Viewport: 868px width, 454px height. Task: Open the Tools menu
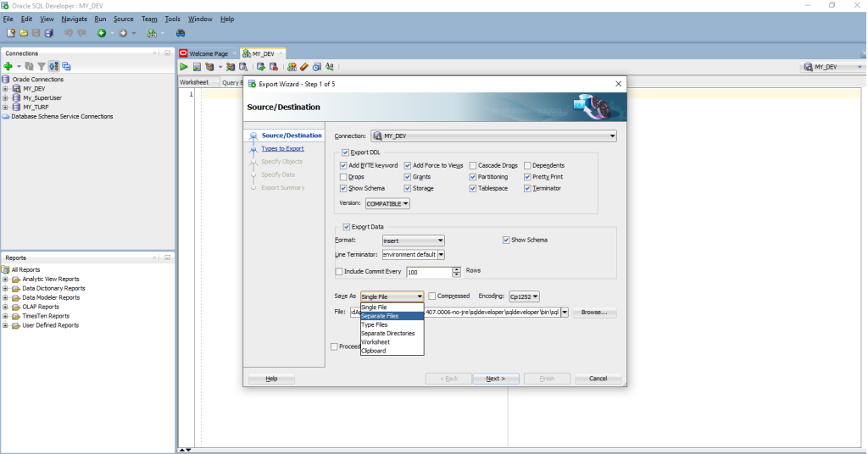tap(172, 19)
